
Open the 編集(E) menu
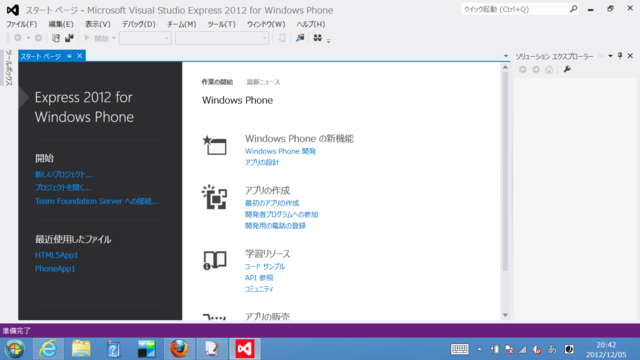pyautogui.click(x=61, y=24)
